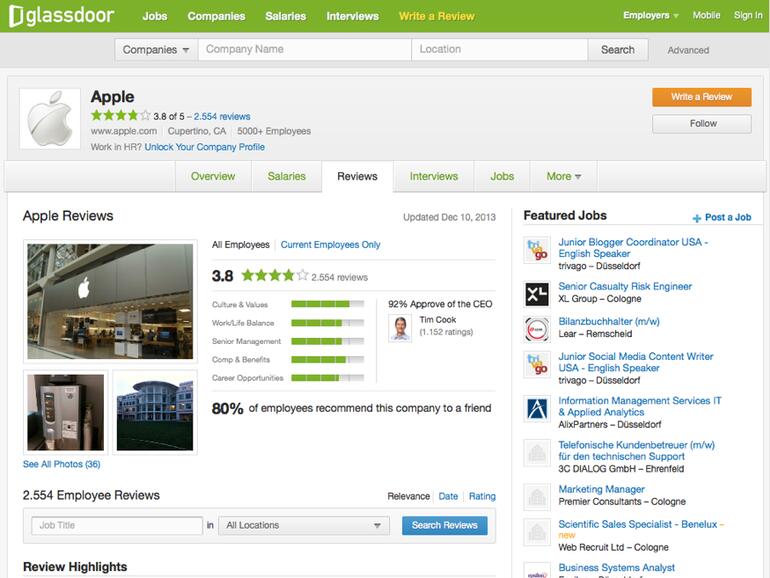
Task: Open Information Management Services IT job
Action: tap(640, 407)
